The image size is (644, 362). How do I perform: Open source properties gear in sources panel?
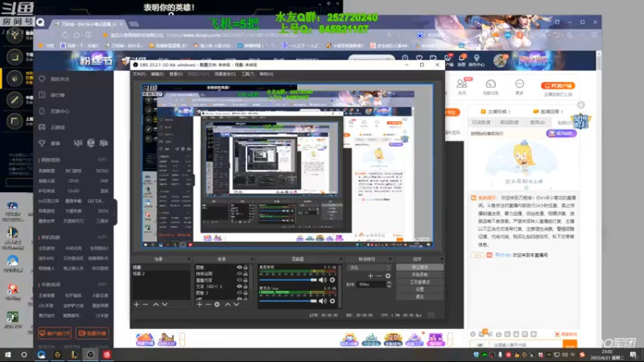217,305
